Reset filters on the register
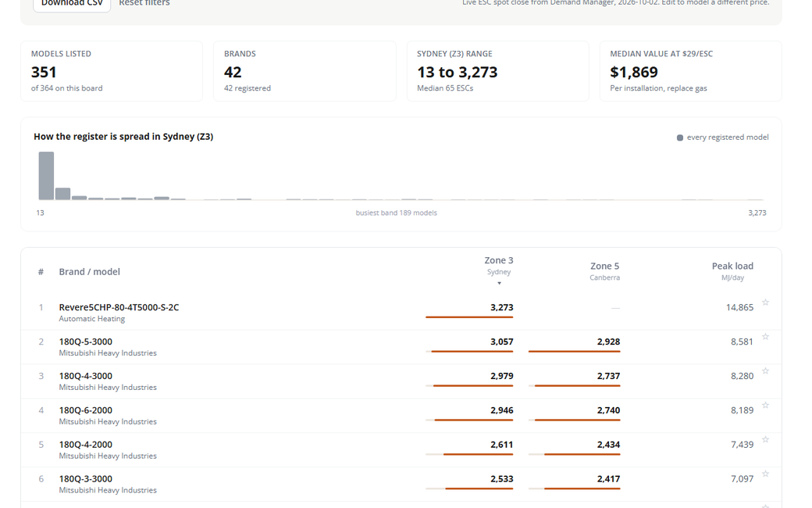The width and height of the screenshot is (812, 508). pos(144,3)
